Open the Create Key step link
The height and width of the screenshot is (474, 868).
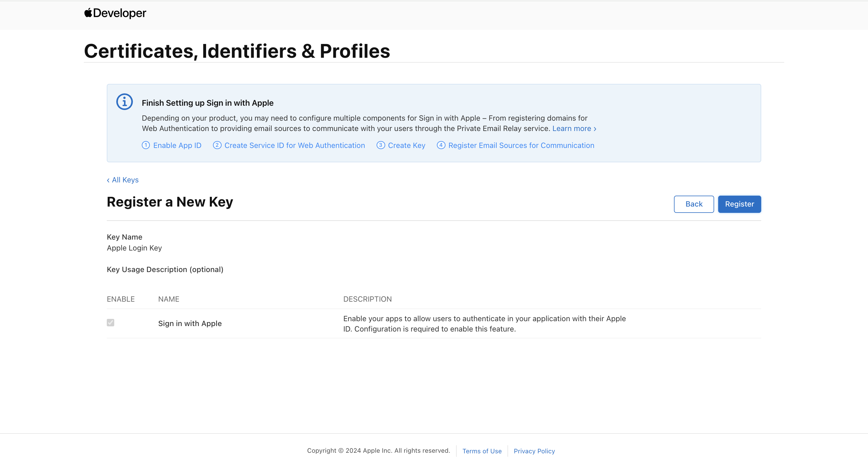pos(406,145)
